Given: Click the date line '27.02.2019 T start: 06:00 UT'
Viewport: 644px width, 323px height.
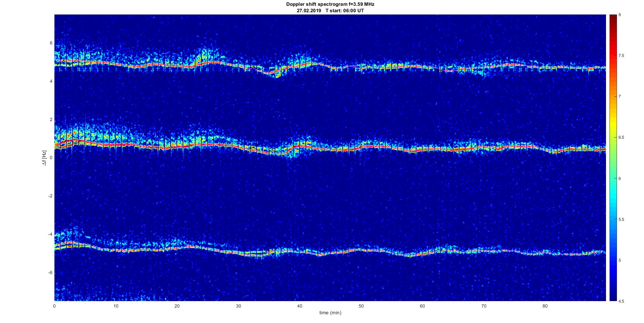Looking at the screenshot, I should 330,11.
